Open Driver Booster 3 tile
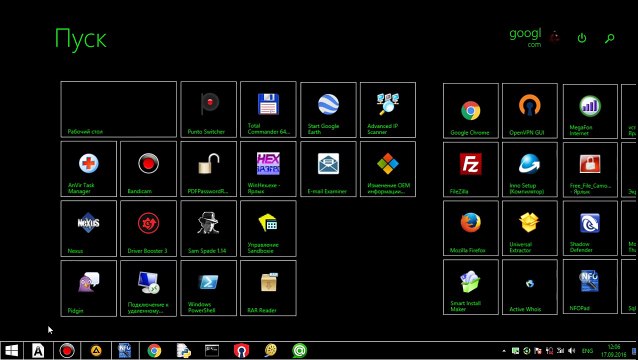The height and width of the screenshot is (360, 638). pos(149,229)
